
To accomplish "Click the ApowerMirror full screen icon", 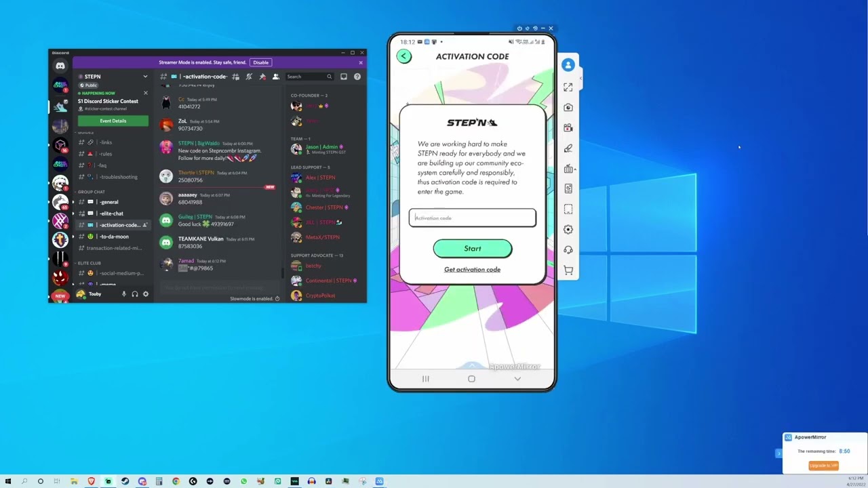I will click(x=568, y=87).
